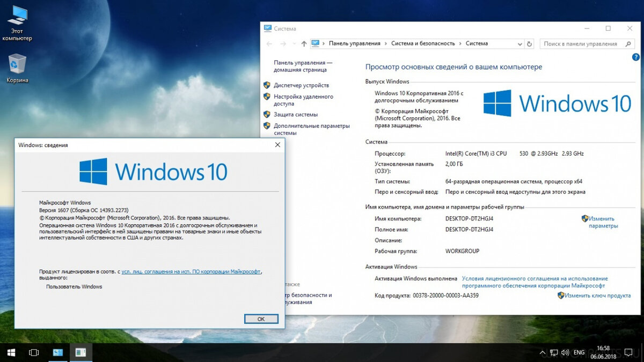The width and height of the screenshot is (644, 362).
Task: Click the shield icon beside Изменить параметры
Action: (x=585, y=219)
